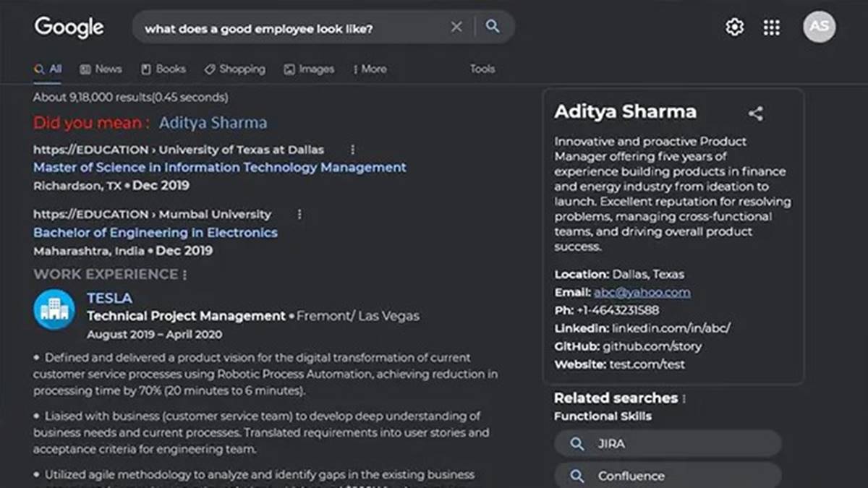Open the Google apps grid
The width and height of the screenshot is (868, 488).
click(771, 27)
